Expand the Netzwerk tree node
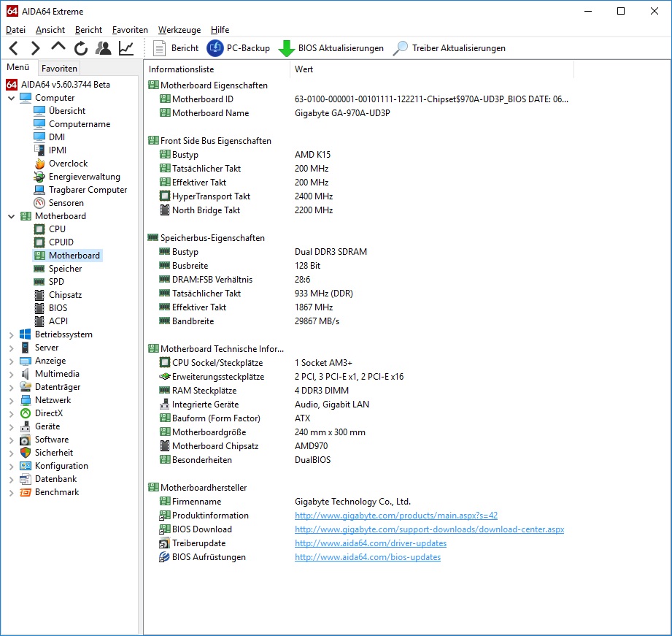Screen dimensions: 672x636 click(x=12, y=401)
